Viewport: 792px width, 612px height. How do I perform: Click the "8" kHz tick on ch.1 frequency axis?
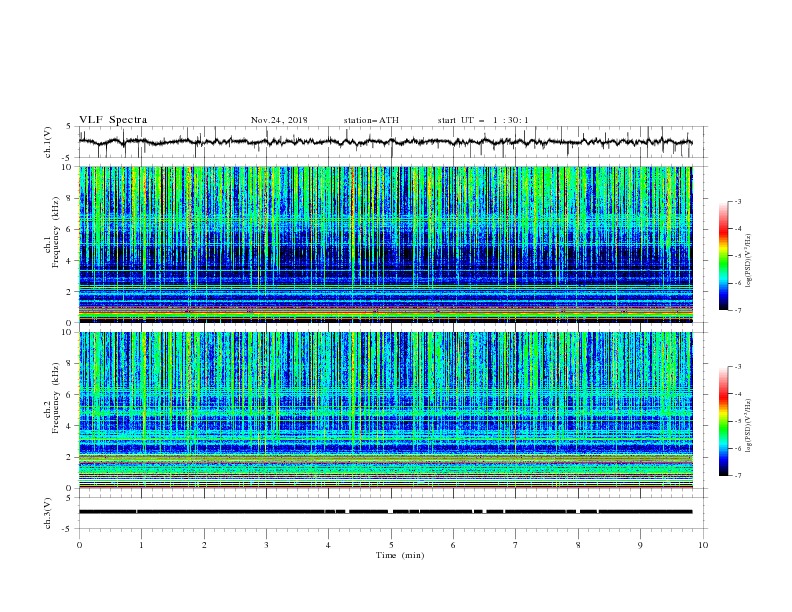pyautogui.click(x=70, y=198)
